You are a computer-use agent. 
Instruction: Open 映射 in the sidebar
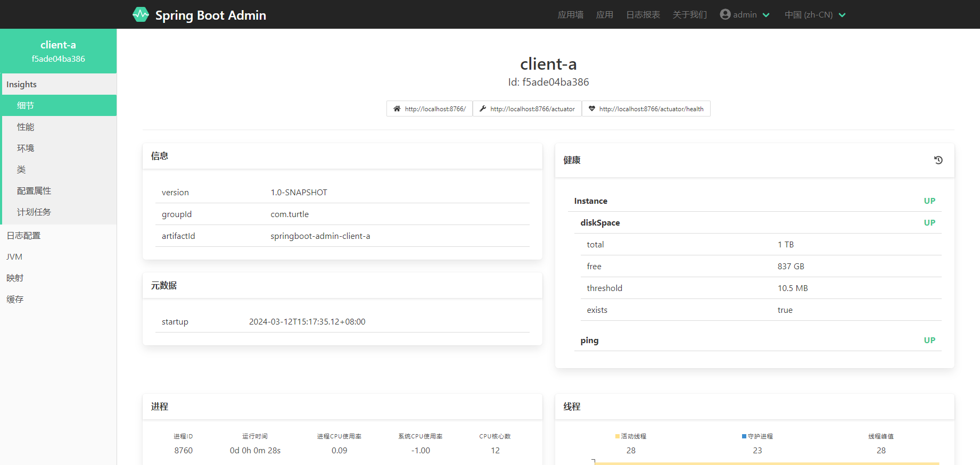tap(59, 278)
